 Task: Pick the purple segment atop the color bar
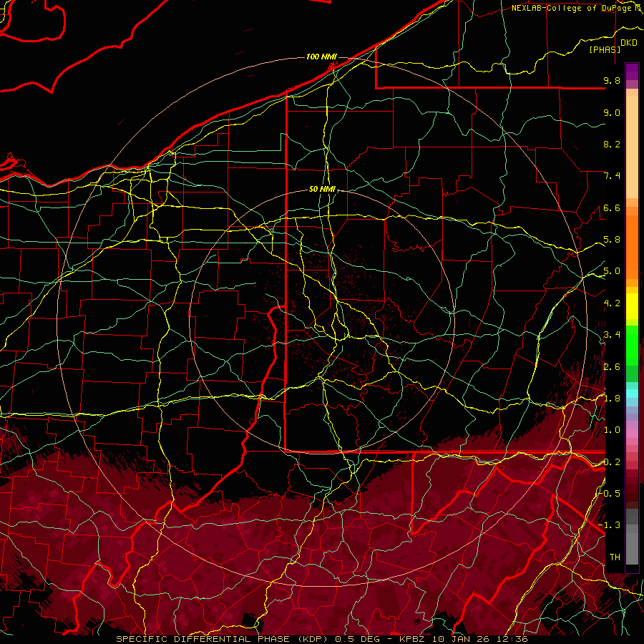click(632, 72)
